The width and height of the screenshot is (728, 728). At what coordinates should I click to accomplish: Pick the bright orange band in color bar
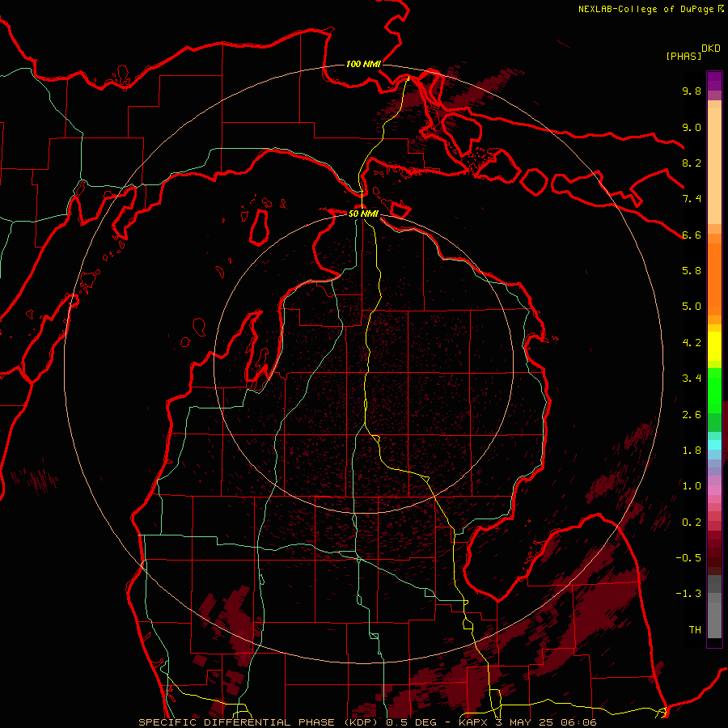click(x=714, y=278)
